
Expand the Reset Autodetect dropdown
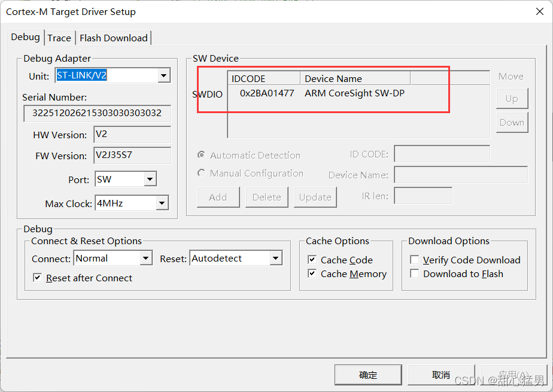click(x=276, y=259)
